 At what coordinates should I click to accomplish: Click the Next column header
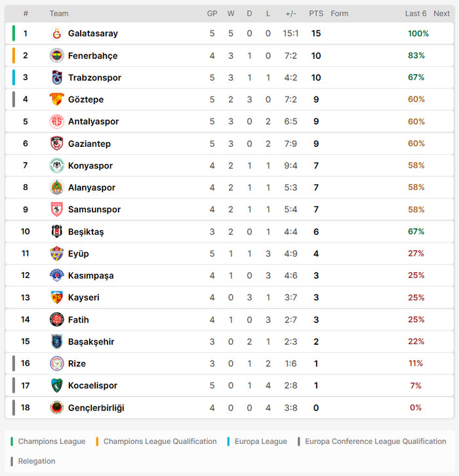[441, 14]
